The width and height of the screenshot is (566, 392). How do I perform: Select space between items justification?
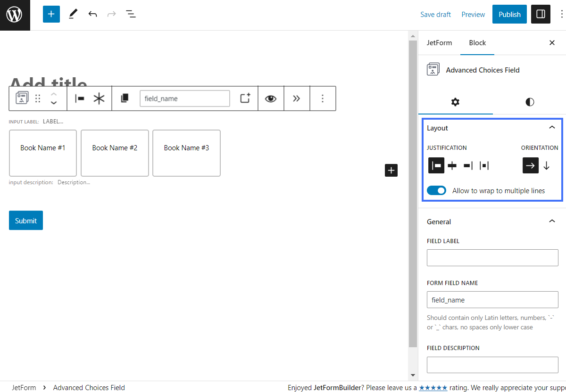484,165
